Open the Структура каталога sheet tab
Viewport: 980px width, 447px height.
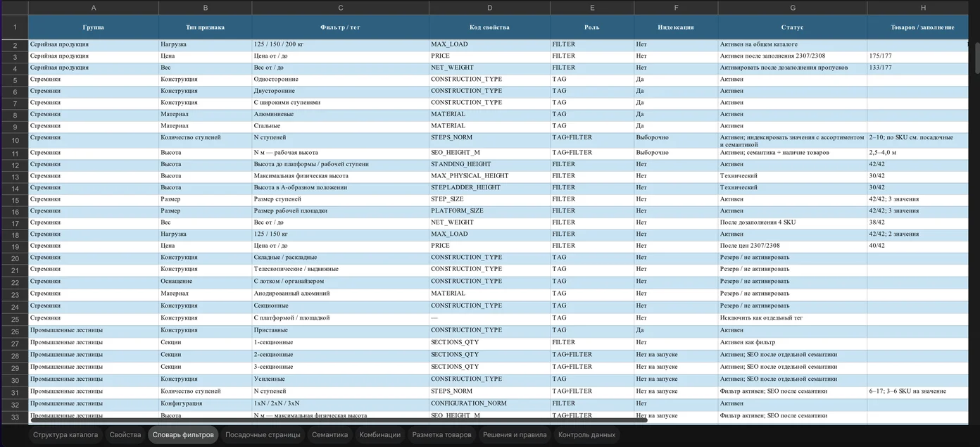tap(65, 435)
